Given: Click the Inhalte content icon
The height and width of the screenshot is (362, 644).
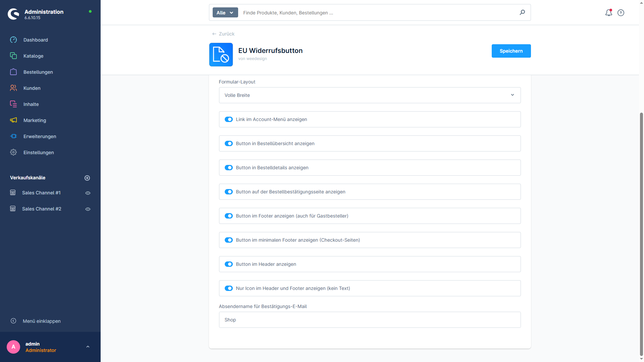Looking at the screenshot, I should pos(13,104).
